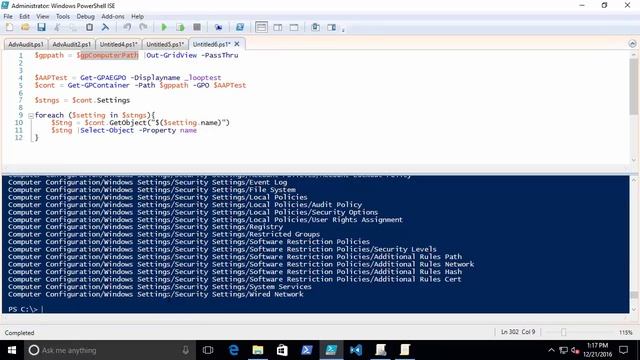
Task: Open the File menu
Action: tap(8, 16)
